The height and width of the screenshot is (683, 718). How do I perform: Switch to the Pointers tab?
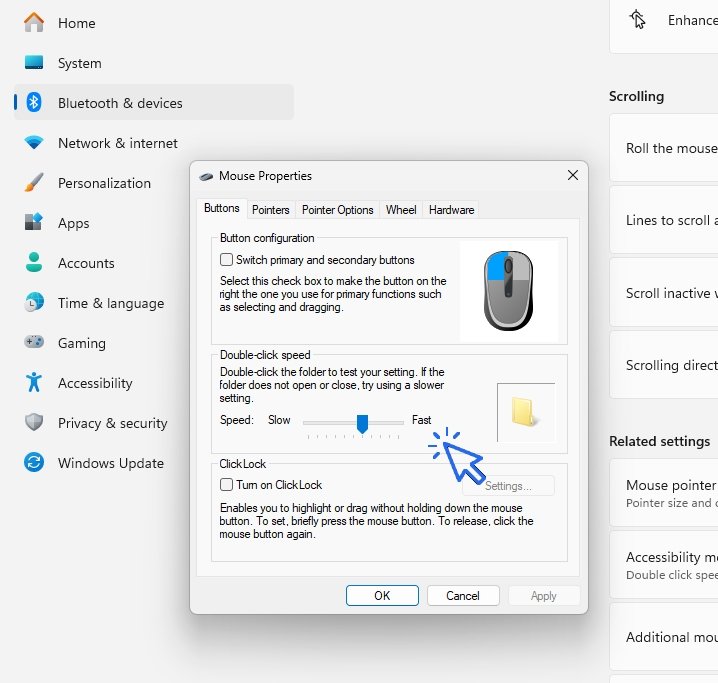click(271, 210)
